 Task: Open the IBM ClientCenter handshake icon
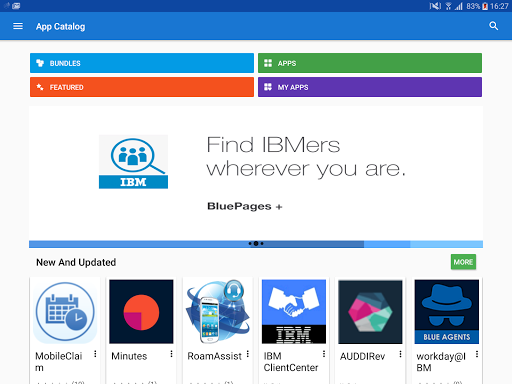(294, 312)
